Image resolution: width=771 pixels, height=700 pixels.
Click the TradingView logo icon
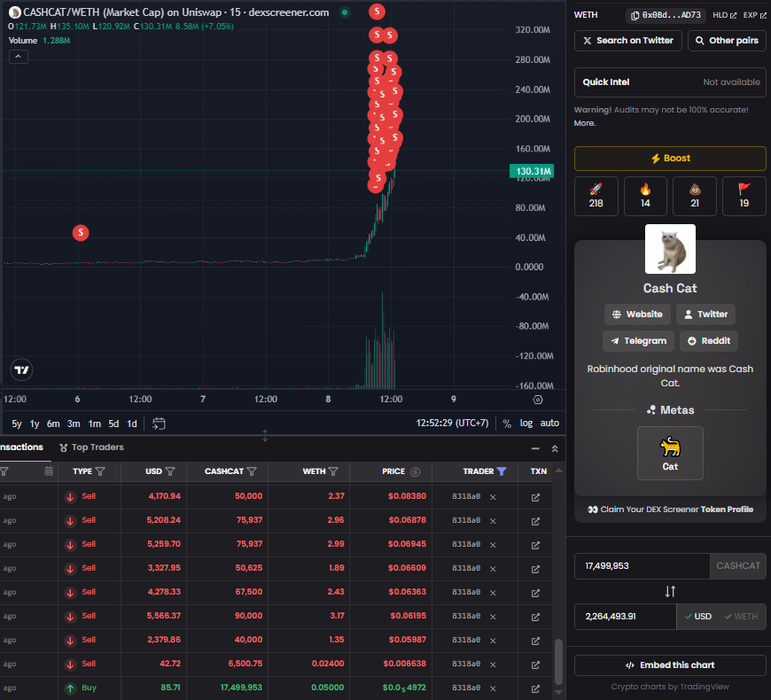click(21, 369)
